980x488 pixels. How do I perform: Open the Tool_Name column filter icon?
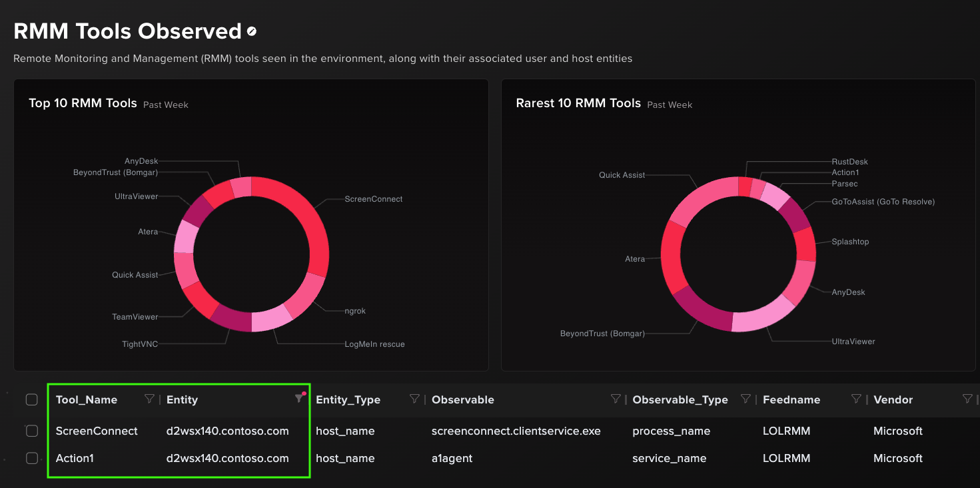click(x=149, y=399)
